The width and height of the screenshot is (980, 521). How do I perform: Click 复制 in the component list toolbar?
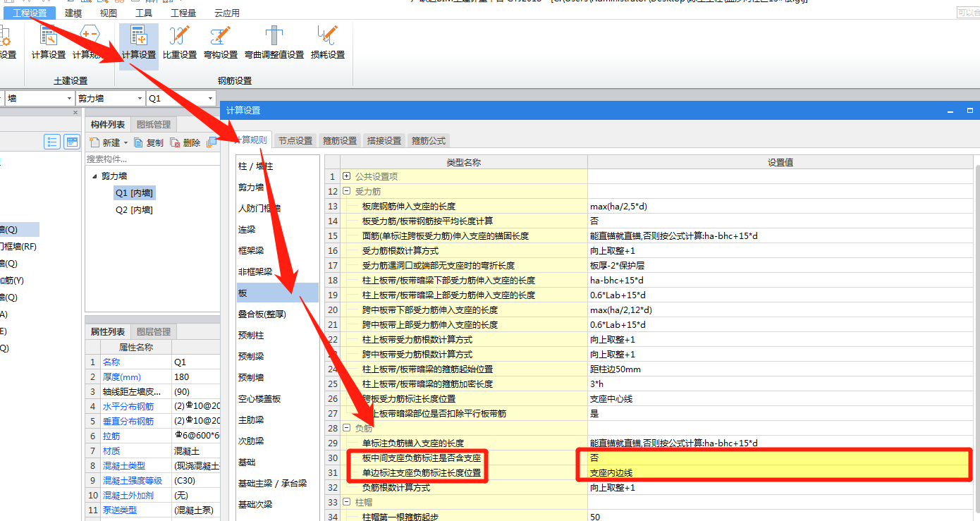tap(149, 142)
